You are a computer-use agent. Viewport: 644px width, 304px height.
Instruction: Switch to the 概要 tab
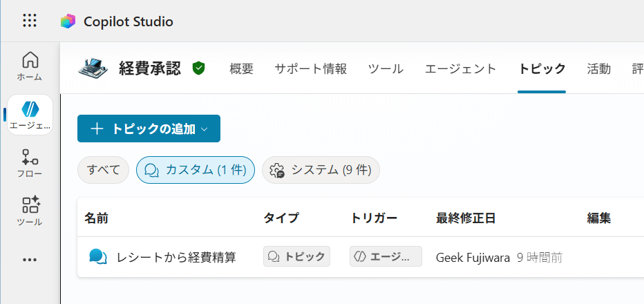coord(242,68)
